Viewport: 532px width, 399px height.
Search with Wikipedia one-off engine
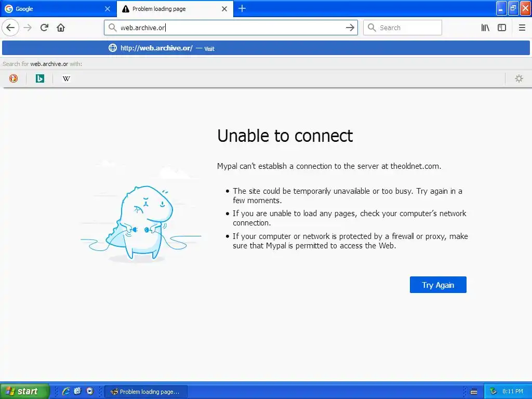pyautogui.click(x=66, y=78)
